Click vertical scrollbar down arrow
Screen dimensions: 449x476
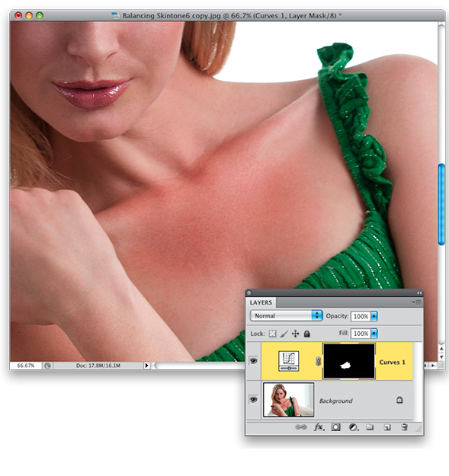[441, 357]
